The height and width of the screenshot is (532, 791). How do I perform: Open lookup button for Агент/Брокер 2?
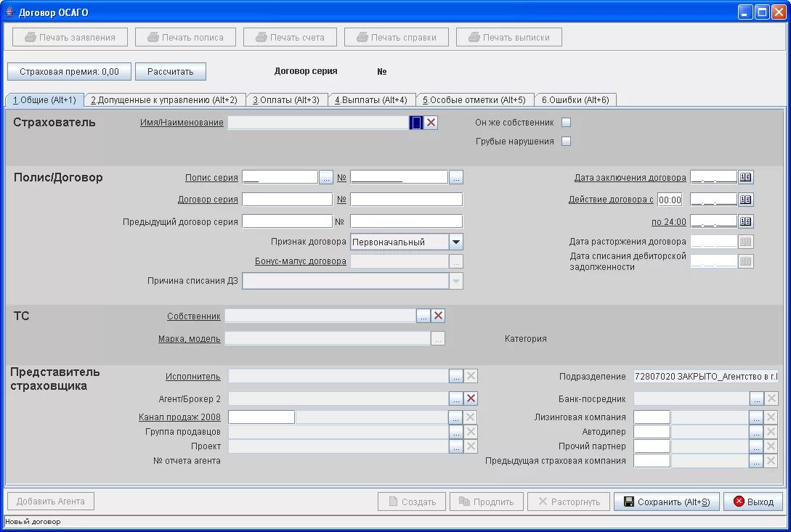pos(456,399)
